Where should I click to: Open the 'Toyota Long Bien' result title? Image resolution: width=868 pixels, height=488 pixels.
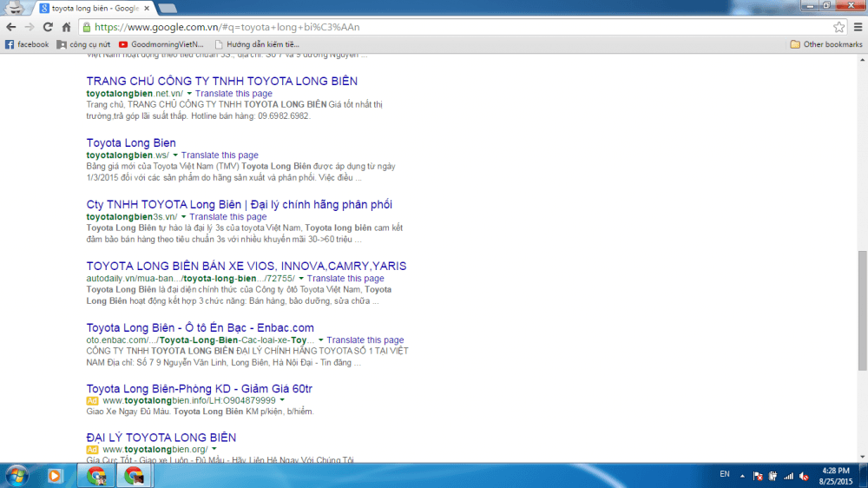pos(131,143)
